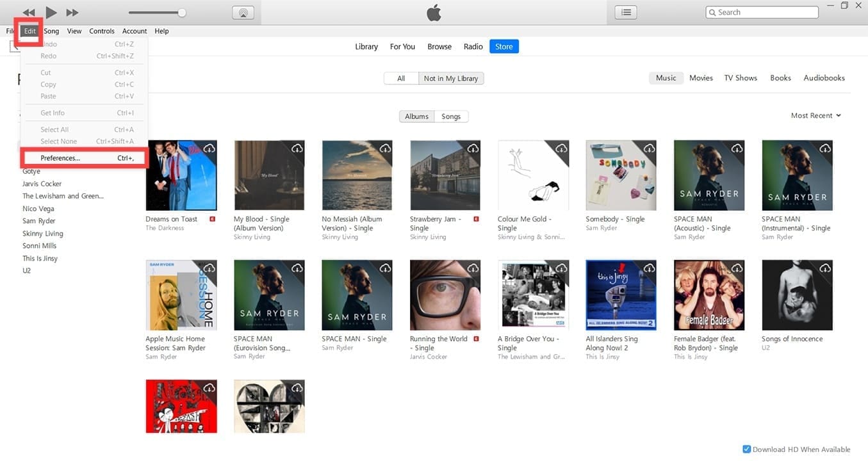This screenshot has width=868, height=461.
Task: Switch to Albums view
Action: coord(416,117)
